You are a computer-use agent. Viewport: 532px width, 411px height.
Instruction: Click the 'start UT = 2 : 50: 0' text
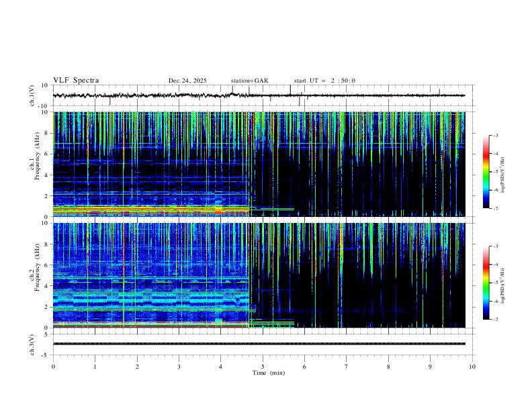[x=324, y=81]
